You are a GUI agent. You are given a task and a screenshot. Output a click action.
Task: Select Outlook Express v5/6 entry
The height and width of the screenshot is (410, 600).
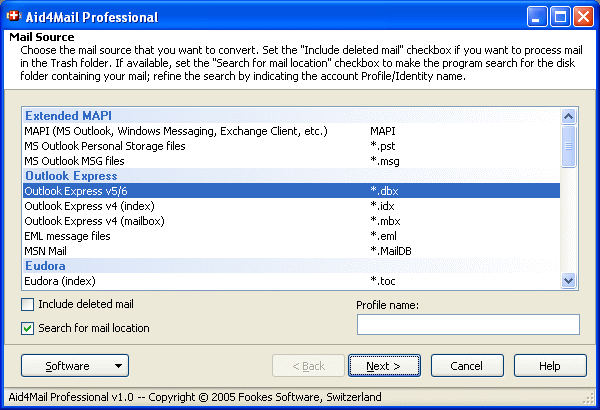pos(76,190)
